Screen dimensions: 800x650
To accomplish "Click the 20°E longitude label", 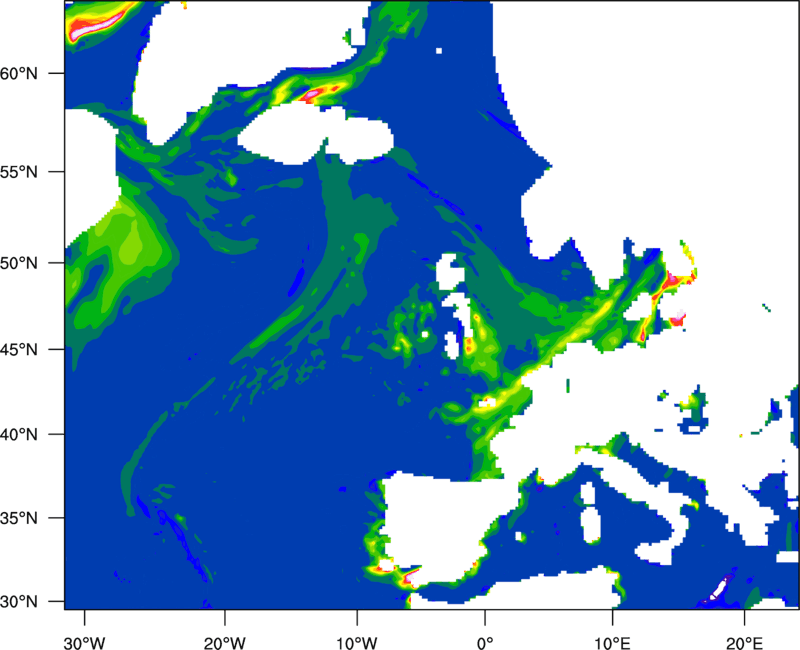I will click(745, 643).
